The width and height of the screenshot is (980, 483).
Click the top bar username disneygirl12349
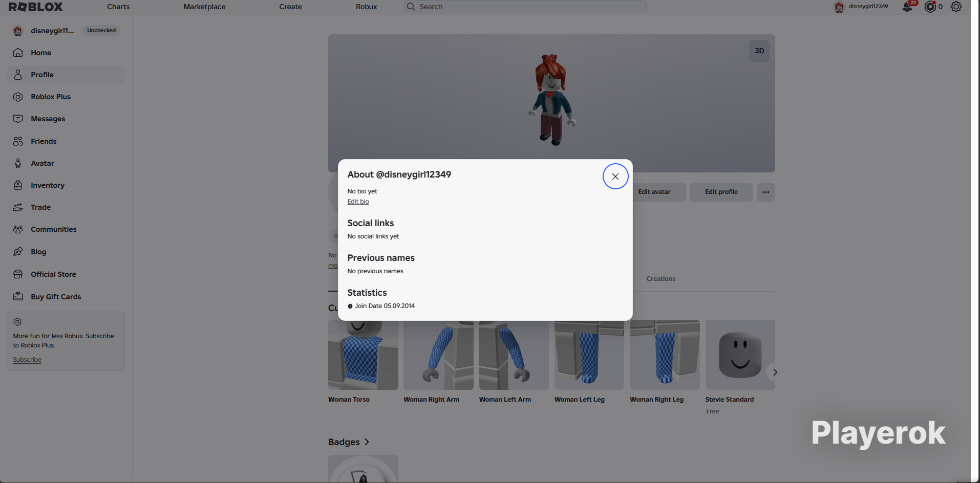pos(868,7)
